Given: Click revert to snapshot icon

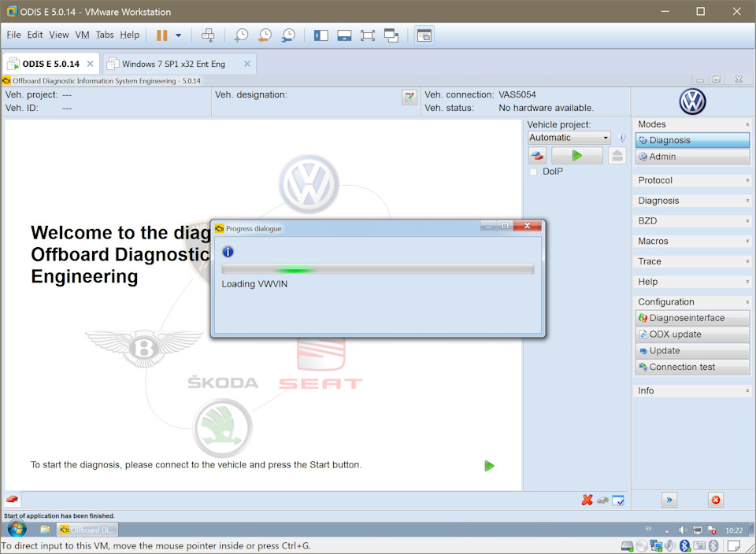Looking at the screenshot, I should point(265,35).
